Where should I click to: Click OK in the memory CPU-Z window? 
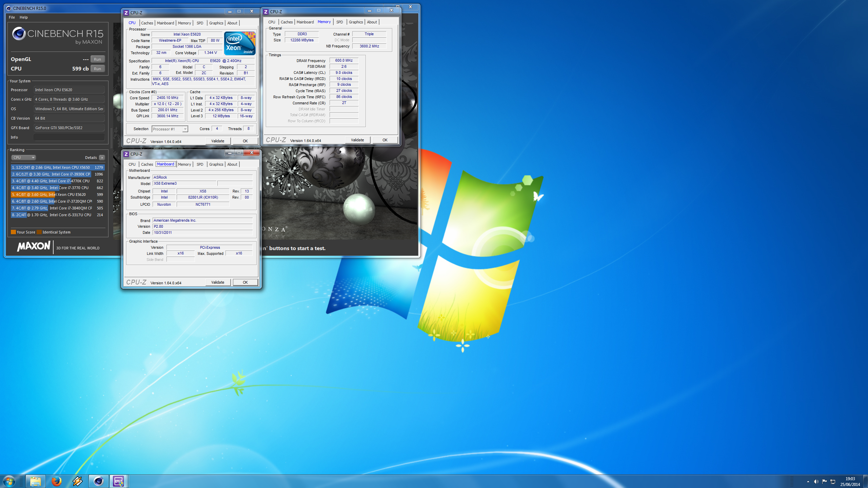tap(385, 140)
